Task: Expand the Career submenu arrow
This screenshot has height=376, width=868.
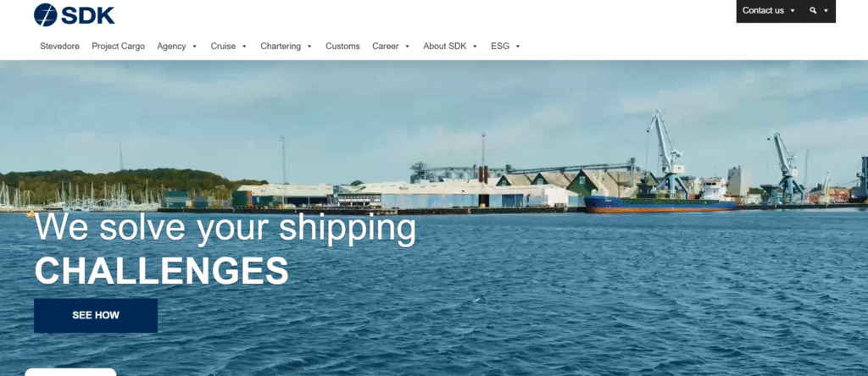Action: (407, 47)
